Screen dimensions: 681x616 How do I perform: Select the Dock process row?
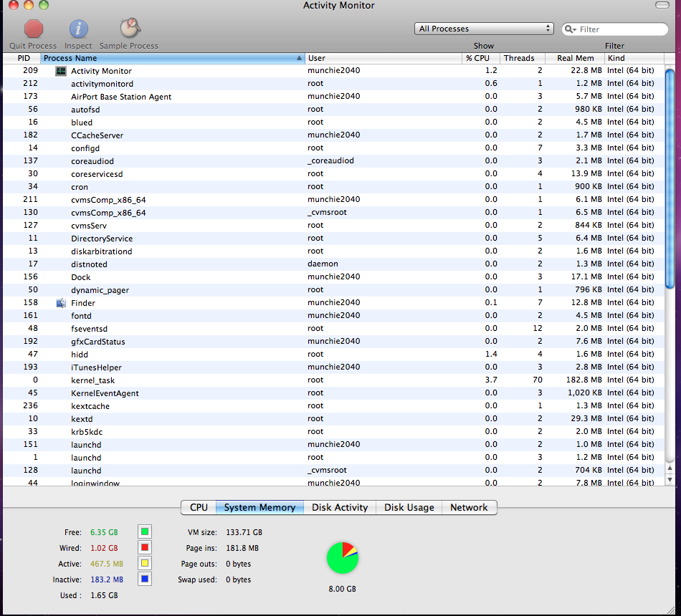[333, 277]
